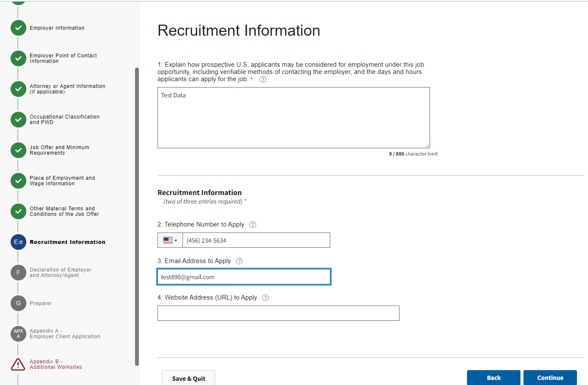Show help for Email Address to Apply
588x385 pixels.
pyautogui.click(x=239, y=261)
